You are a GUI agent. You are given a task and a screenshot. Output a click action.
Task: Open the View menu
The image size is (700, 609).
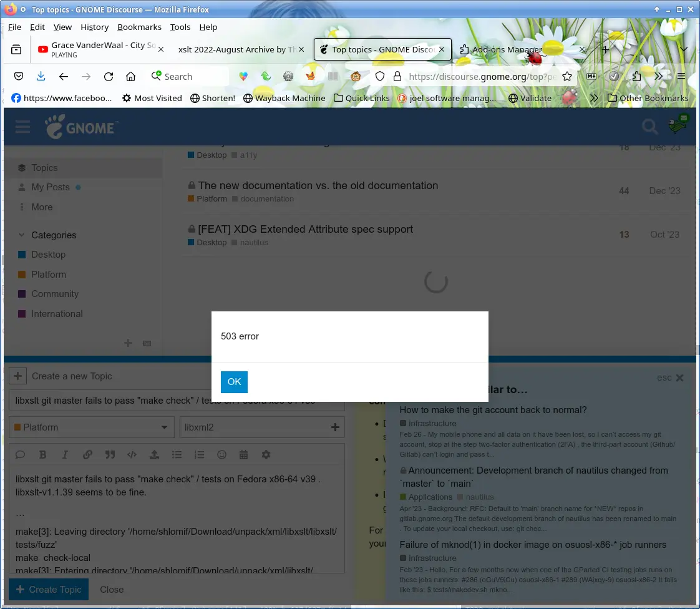click(x=62, y=27)
